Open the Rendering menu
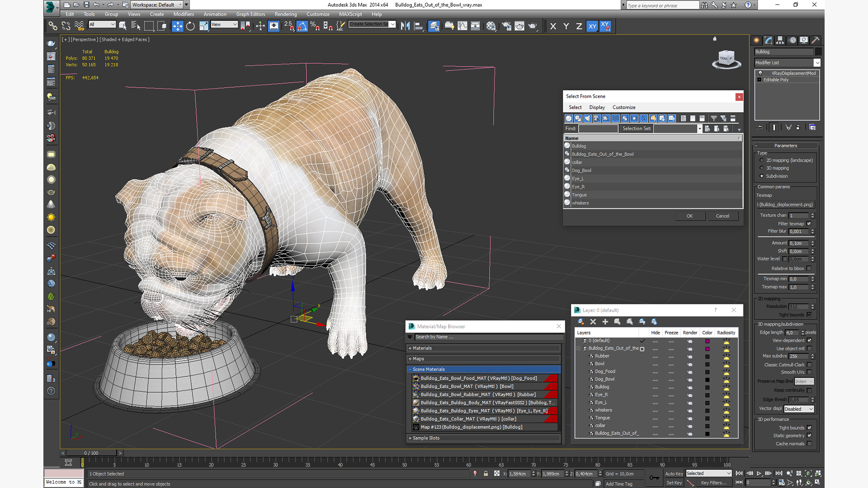The width and height of the screenshot is (868, 488). click(286, 14)
